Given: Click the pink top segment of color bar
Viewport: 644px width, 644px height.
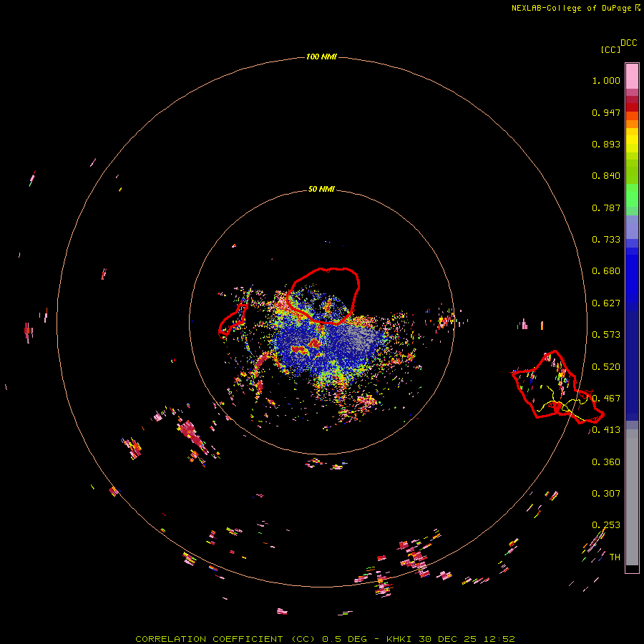Looking at the screenshot, I should [x=632, y=77].
